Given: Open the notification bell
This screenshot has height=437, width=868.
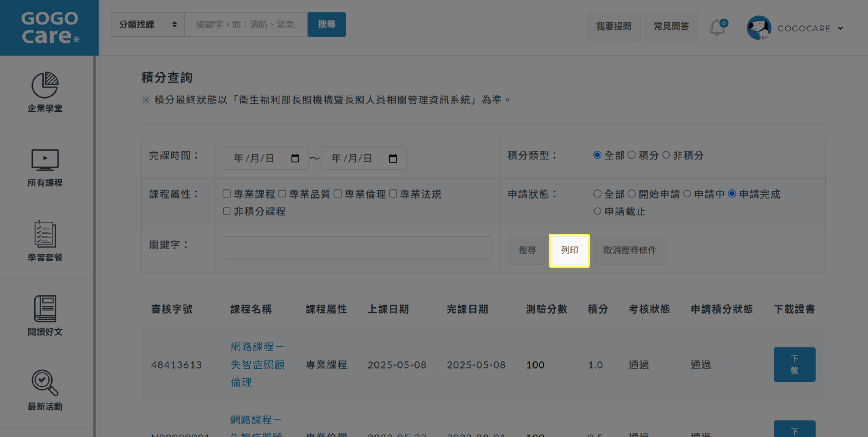Looking at the screenshot, I should pos(718,27).
